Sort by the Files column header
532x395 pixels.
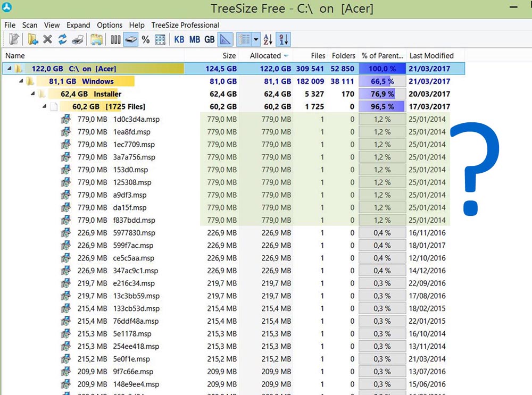click(311, 56)
